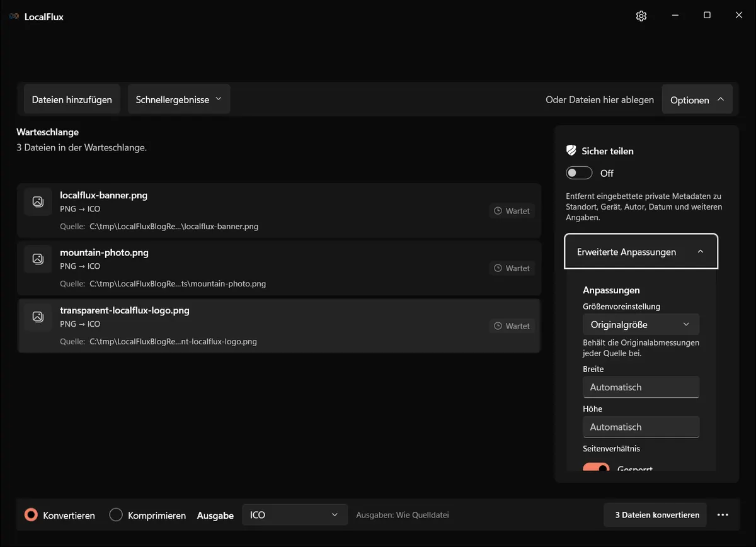Click the Oder Dateien hier ablegen text

(600, 99)
